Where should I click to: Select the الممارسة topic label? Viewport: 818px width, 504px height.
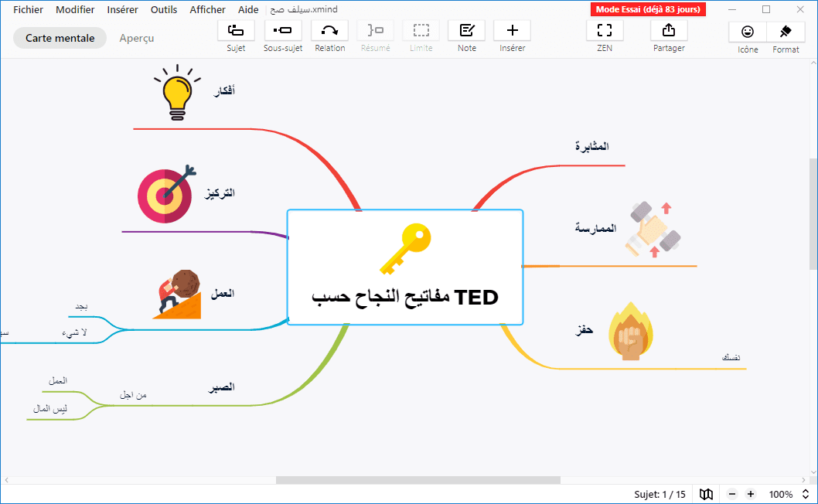coord(596,228)
